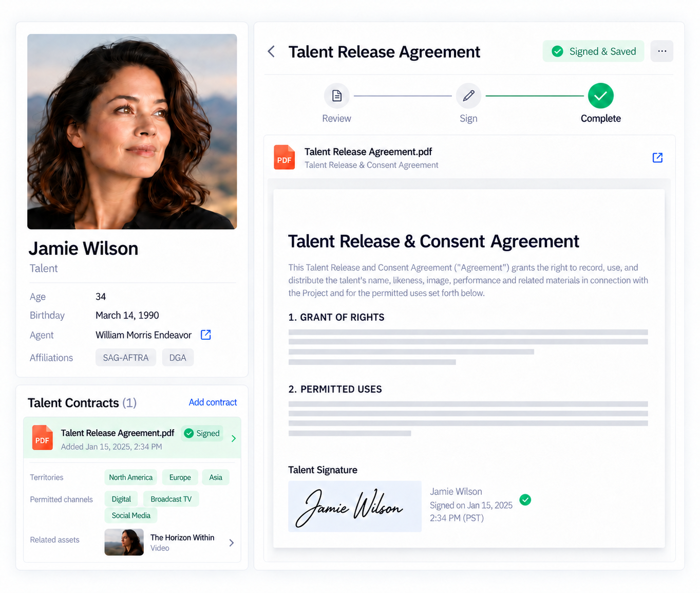
Task: Click the '2. PERMITTED USES' heading
Action: click(335, 389)
